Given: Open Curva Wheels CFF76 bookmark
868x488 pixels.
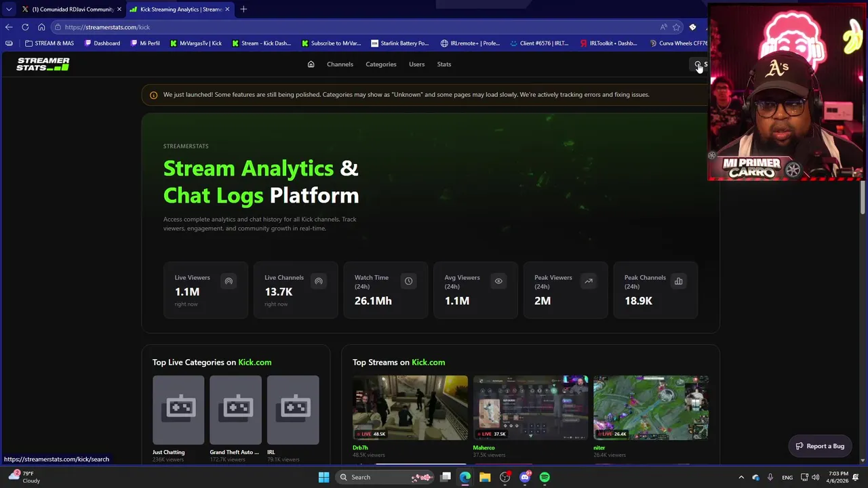Looking at the screenshot, I should pos(678,43).
